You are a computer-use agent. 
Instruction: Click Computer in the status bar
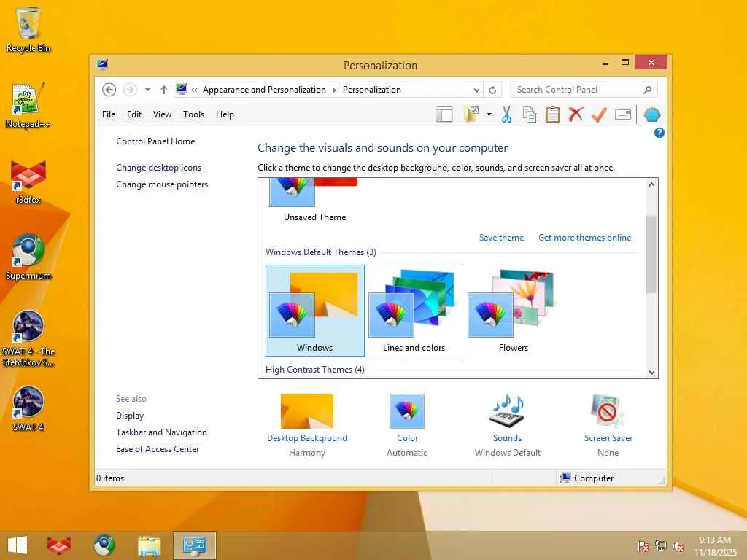tap(587, 478)
